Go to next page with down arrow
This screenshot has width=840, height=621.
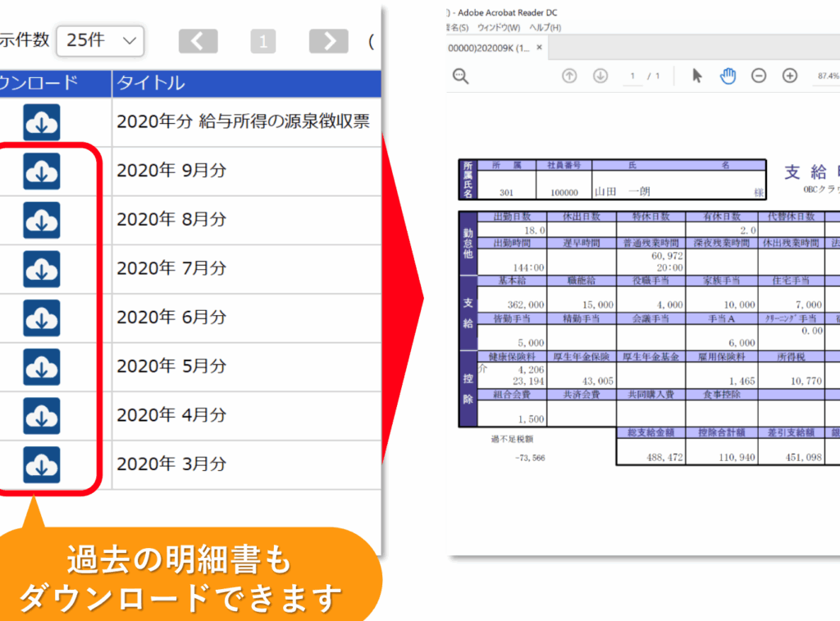(600, 76)
